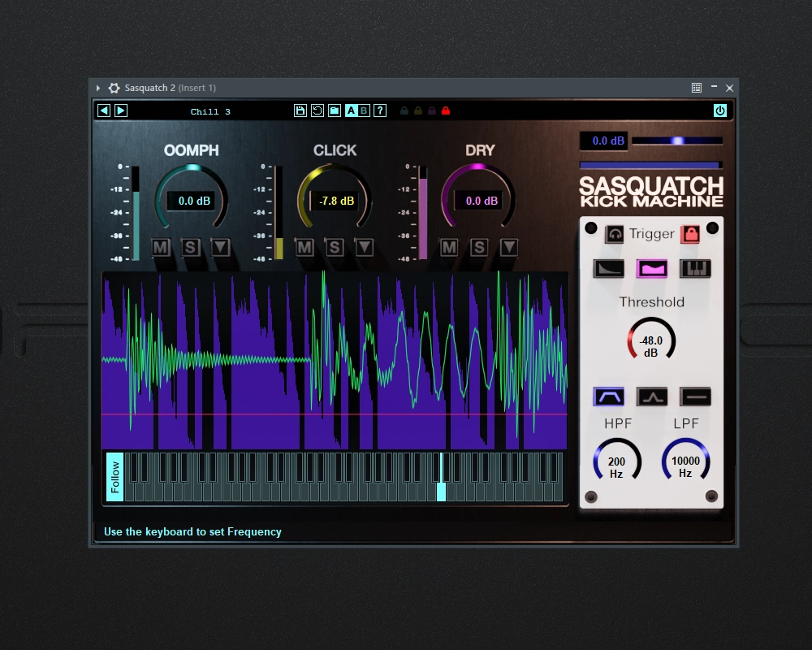Image resolution: width=812 pixels, height=650 pixels.
Task: Toggle Trigger headphone listen icon
Action: tap(614, 234)
